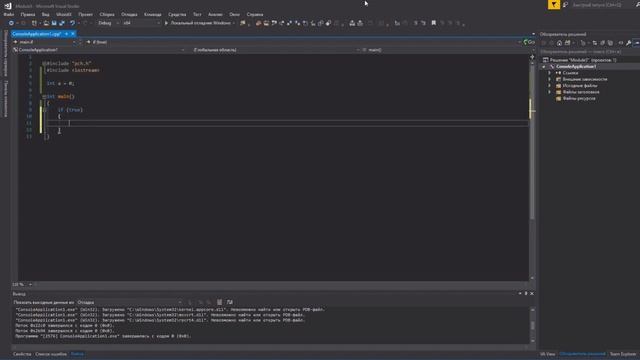This screenshot has height=360, width=640.
Task: Open the output source Отладка dropdown
Action: tap(129, 302)
